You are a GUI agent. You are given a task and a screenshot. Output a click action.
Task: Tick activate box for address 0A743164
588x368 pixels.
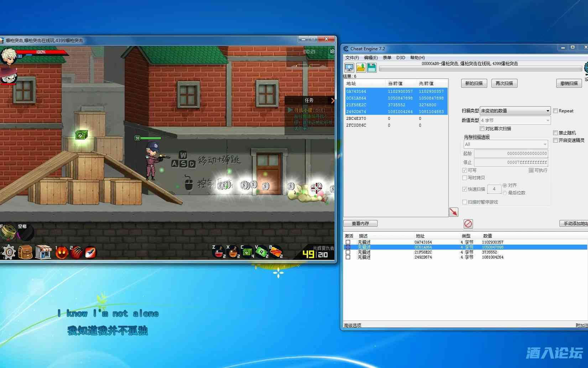tap(348, 242)
